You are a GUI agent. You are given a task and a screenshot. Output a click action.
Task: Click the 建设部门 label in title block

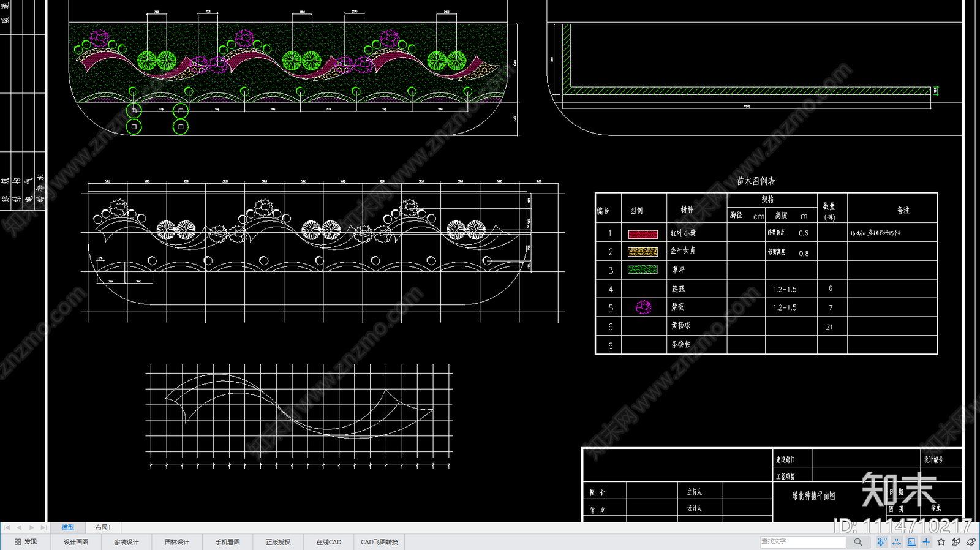785,460
